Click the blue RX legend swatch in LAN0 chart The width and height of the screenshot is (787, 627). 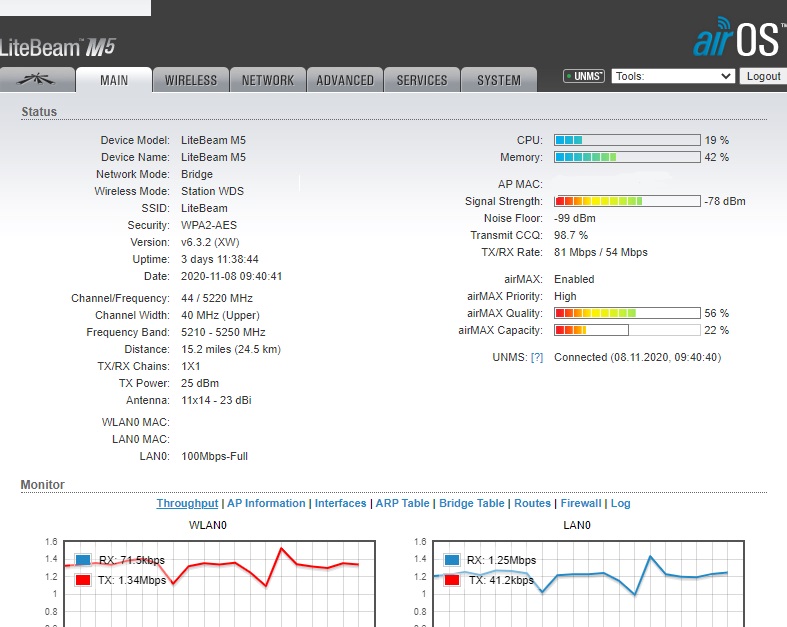point(452,560)
